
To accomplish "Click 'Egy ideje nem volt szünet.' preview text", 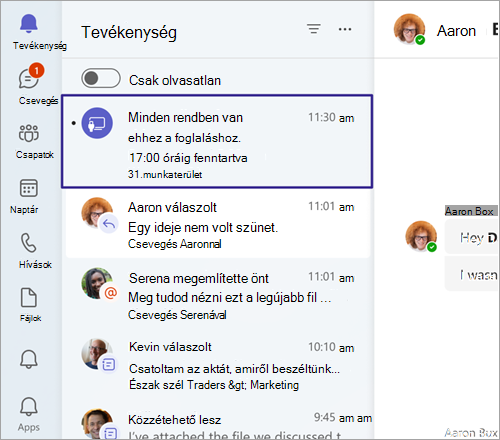I will 203,228.
